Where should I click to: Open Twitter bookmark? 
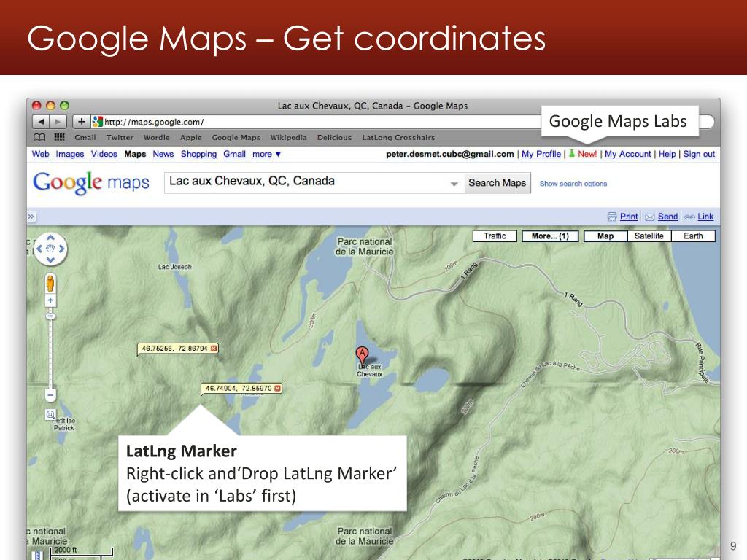(x=120, y=137)
